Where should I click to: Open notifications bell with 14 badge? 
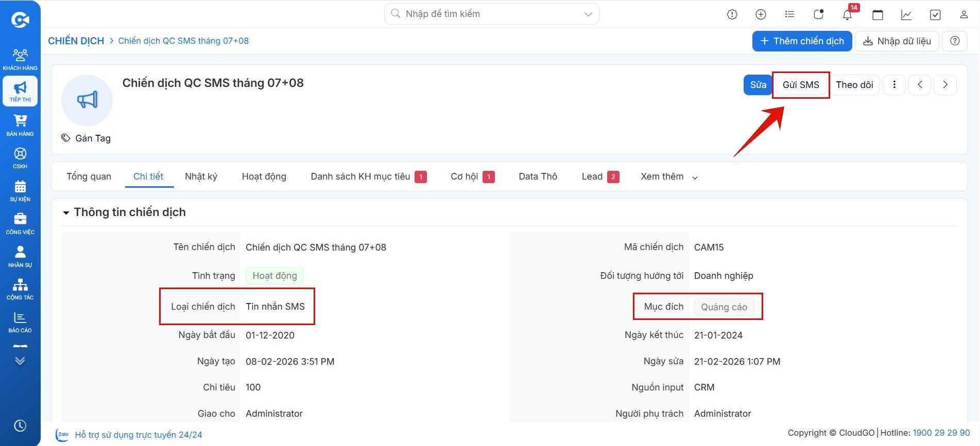coord(848,14)
